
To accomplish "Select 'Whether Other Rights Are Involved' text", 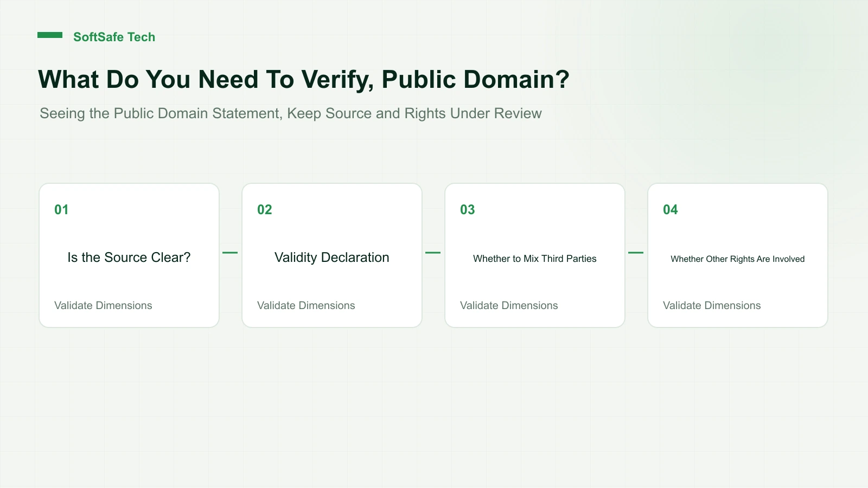I will tap(738, 259).
